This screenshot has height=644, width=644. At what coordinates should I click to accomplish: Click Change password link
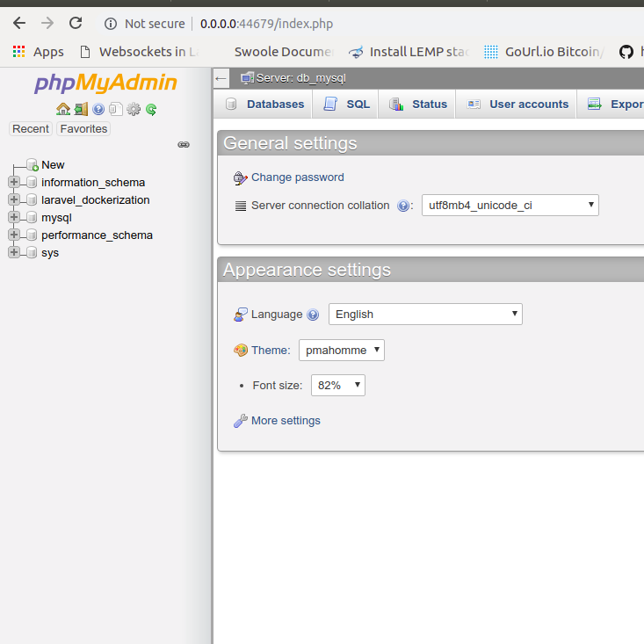(298, 177)
